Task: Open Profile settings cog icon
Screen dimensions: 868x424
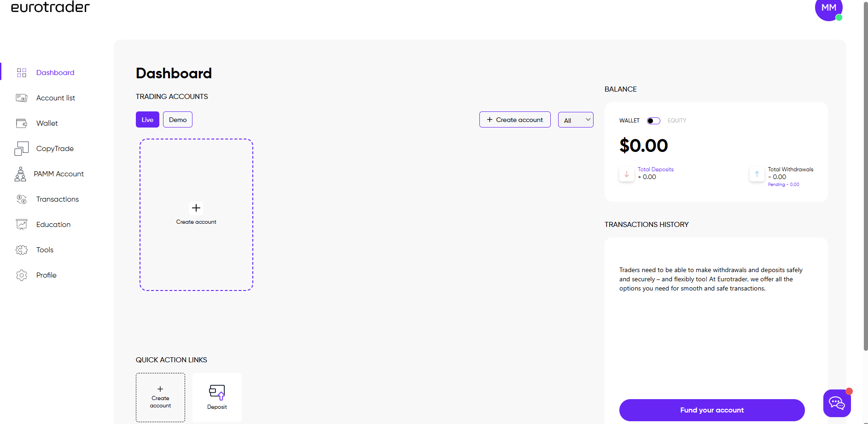Action: pos(22,275)
